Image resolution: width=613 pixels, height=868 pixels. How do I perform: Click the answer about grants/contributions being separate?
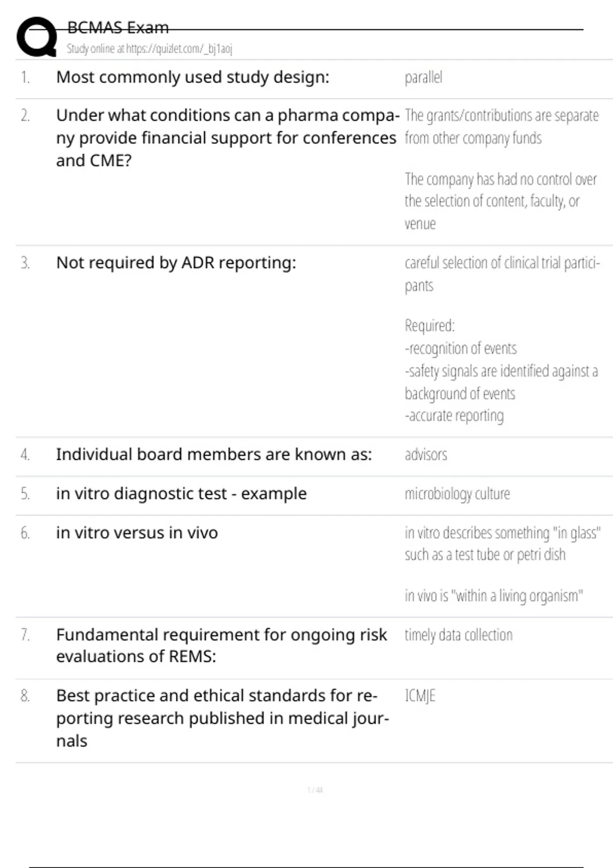501,127
